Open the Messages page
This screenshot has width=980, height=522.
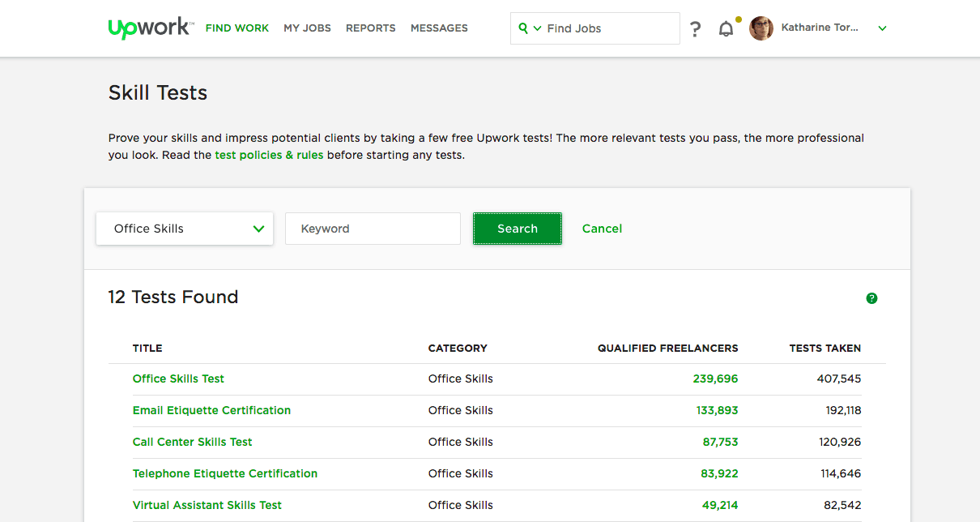click(439, 28)
